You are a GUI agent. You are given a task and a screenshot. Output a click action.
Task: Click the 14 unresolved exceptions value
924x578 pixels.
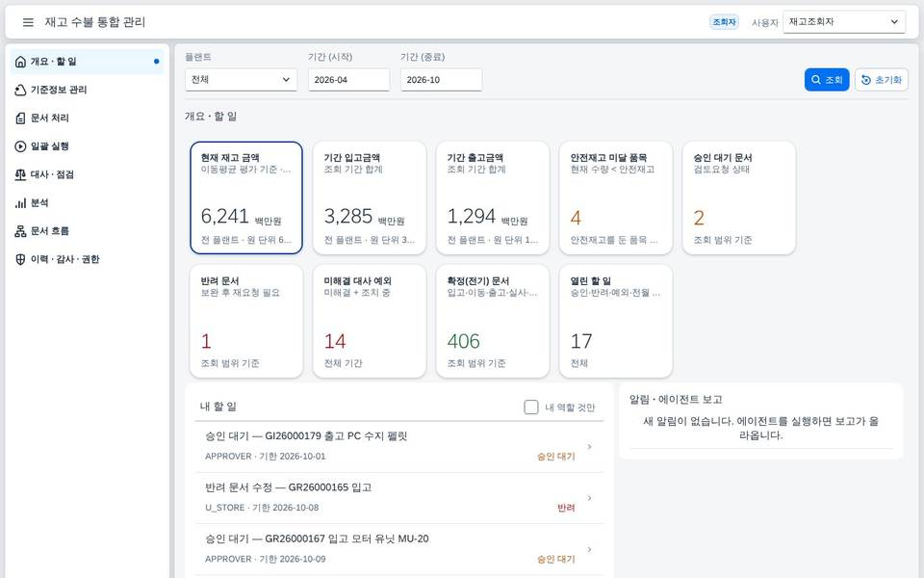click(335, 341)
